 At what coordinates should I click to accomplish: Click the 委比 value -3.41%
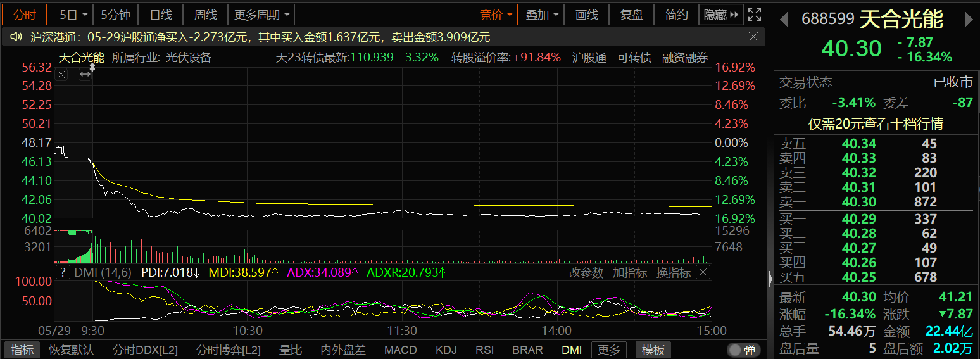pos(853,102)
